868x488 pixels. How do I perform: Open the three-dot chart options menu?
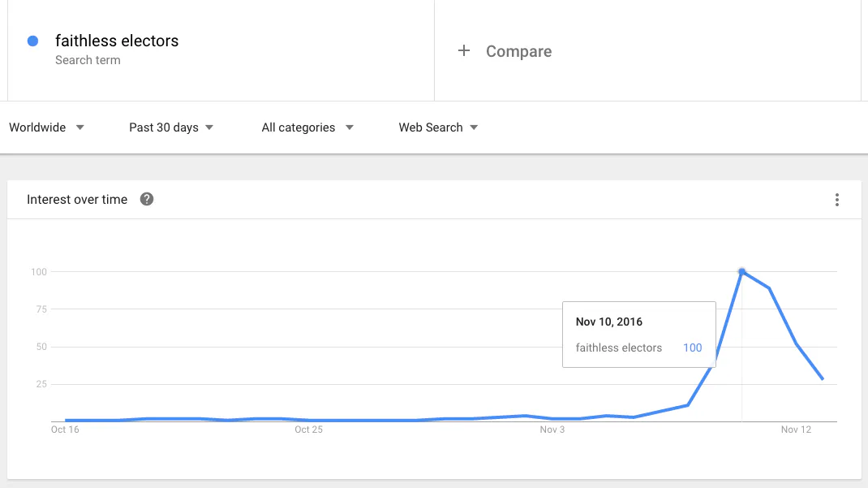837,200
